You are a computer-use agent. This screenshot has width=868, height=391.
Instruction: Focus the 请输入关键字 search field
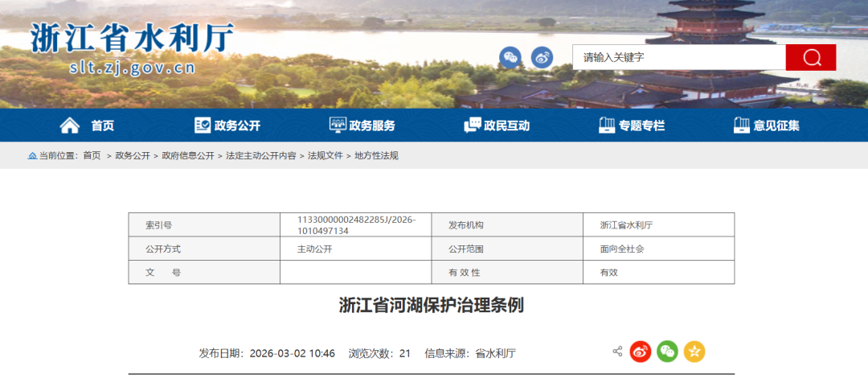679,58
